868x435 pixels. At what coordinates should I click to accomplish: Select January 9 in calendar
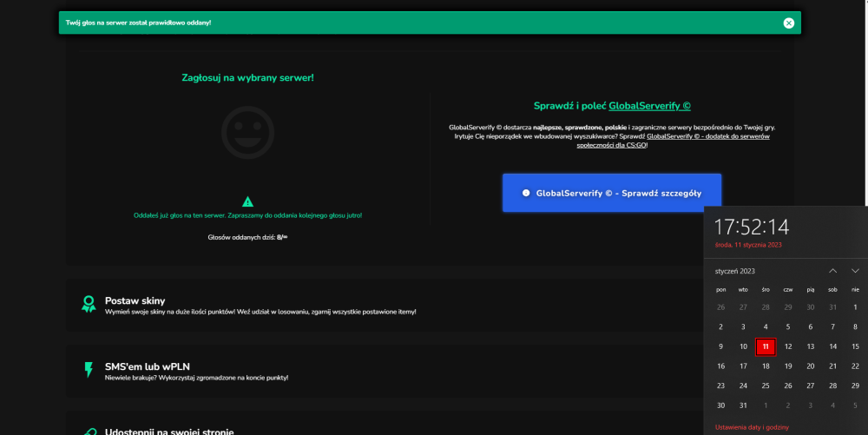(x=720, y=346)
